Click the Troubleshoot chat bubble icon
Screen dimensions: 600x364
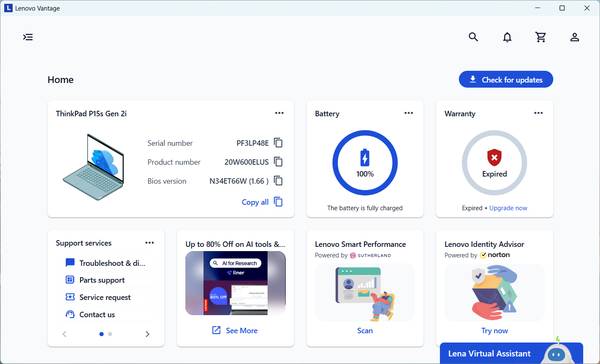click(70, 263)
